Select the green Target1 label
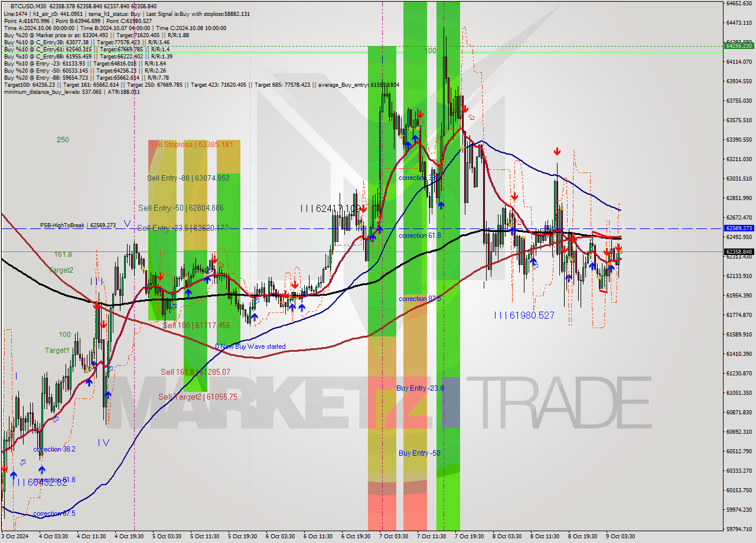This screenshot has width=756, height=543. 57,351
